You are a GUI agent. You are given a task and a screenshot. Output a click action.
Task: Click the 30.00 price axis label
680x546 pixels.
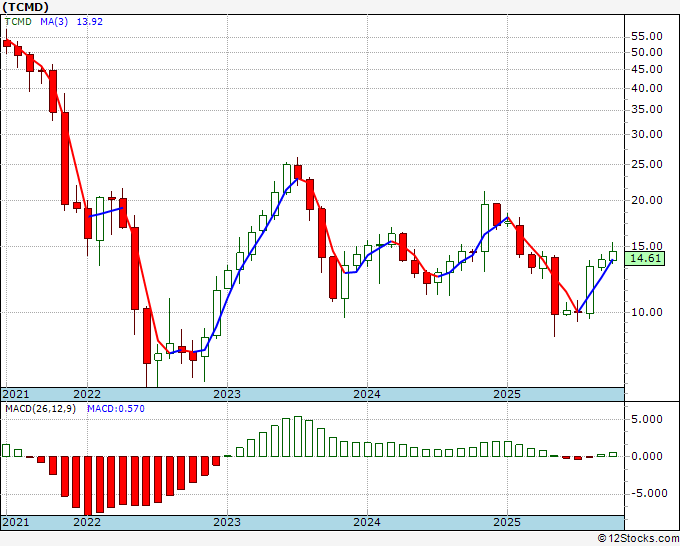647,134
